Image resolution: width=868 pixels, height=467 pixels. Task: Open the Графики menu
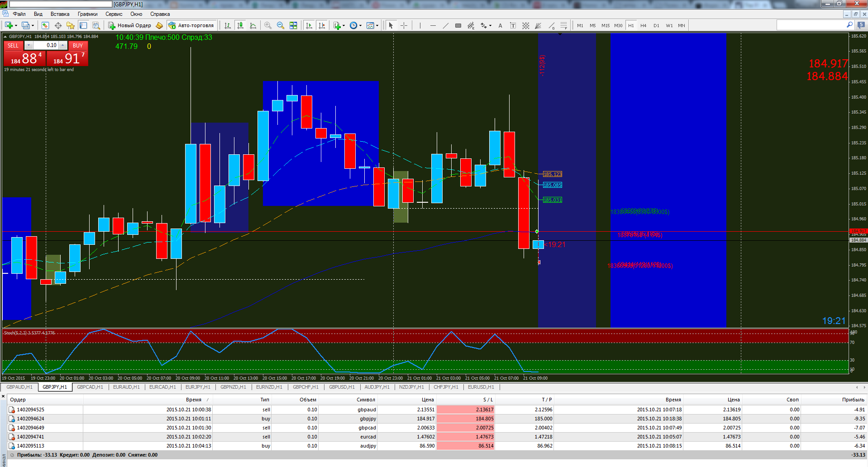(x=87, y=14)
